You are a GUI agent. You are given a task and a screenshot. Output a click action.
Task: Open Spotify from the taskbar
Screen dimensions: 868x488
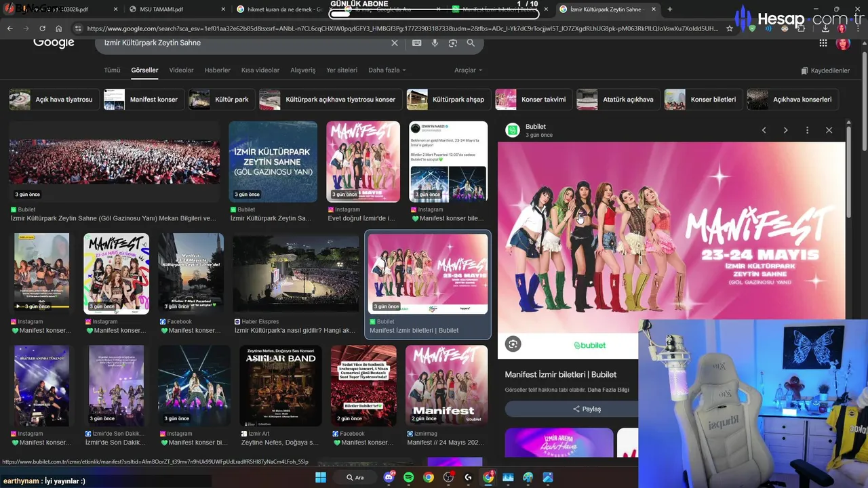409,477
